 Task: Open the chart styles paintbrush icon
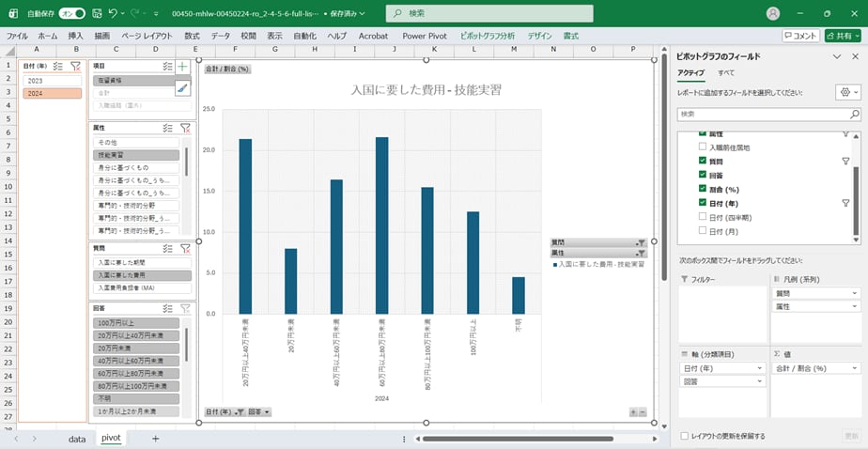[182, 88]
